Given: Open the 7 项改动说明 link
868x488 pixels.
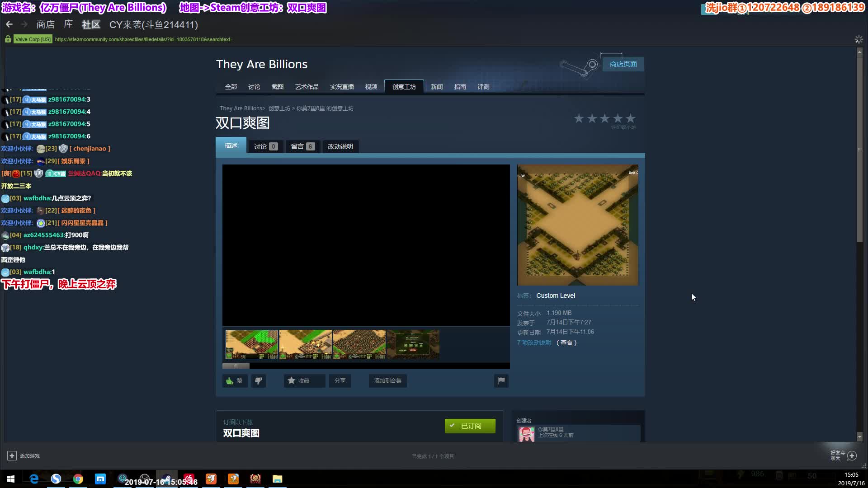Looking at the screenshot, I should pos(534,343).
